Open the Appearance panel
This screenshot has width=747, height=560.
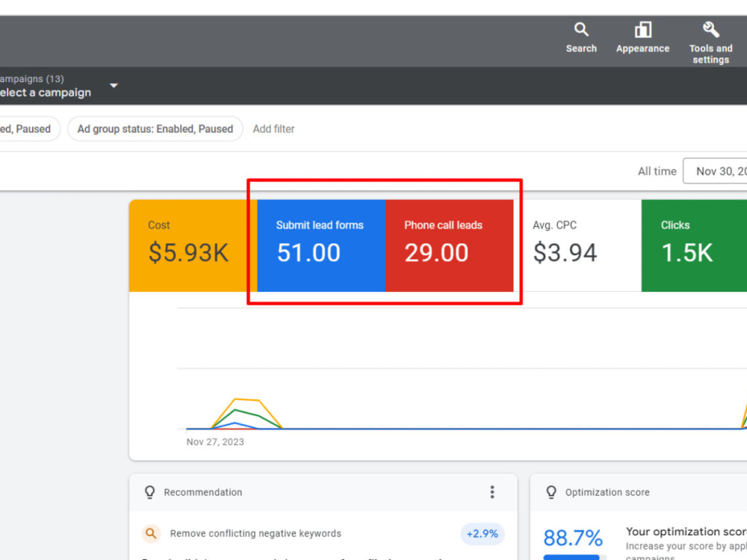(x=642, y=38)
